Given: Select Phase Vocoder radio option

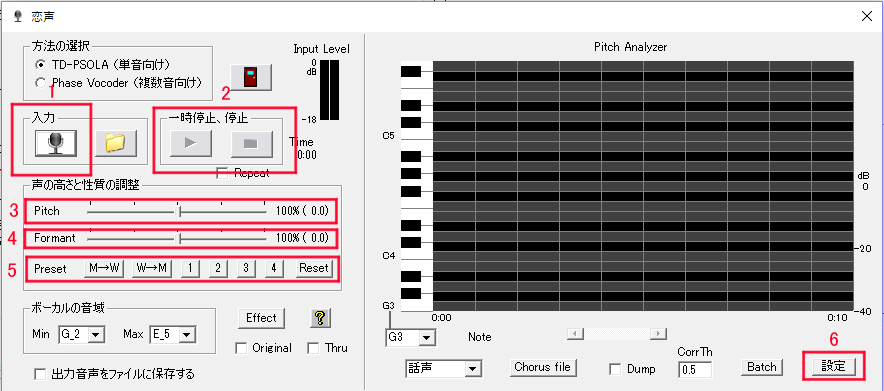Looking at the screenshot, I should point(40,83).
